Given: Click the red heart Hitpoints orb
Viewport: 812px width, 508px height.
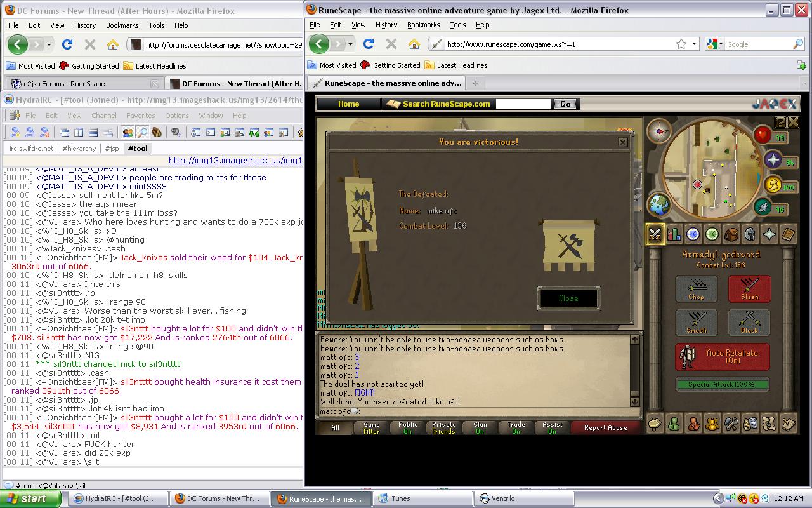Looking at the screenshot, I should click(x=762, y=135).
